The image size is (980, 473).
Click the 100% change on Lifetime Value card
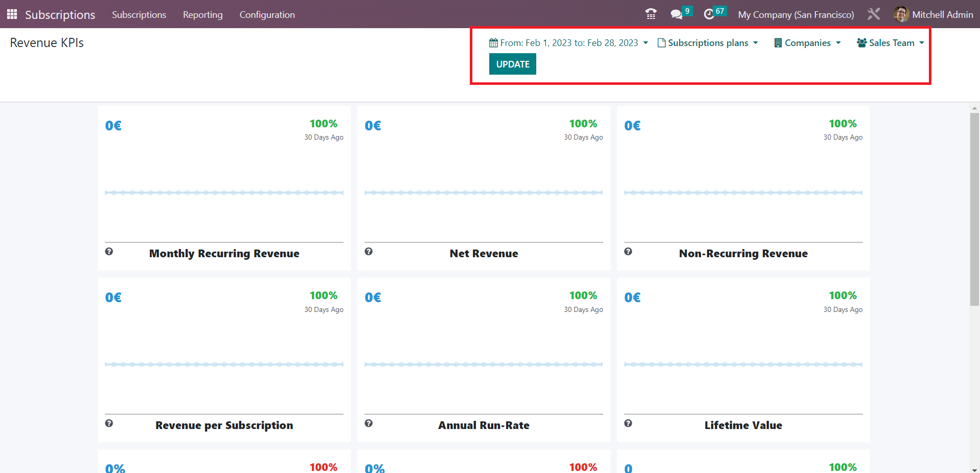pos(843,296)
